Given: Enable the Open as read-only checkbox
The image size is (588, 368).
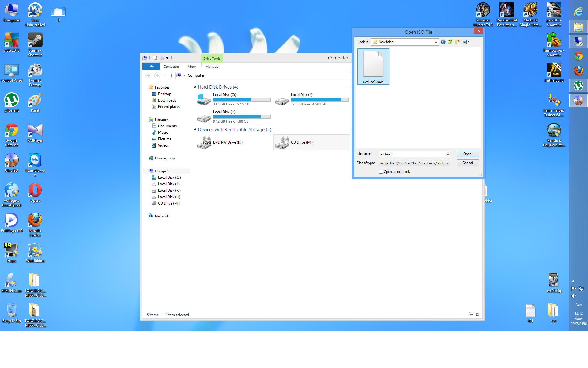Looking at the screenshot, I should point(381,172).
